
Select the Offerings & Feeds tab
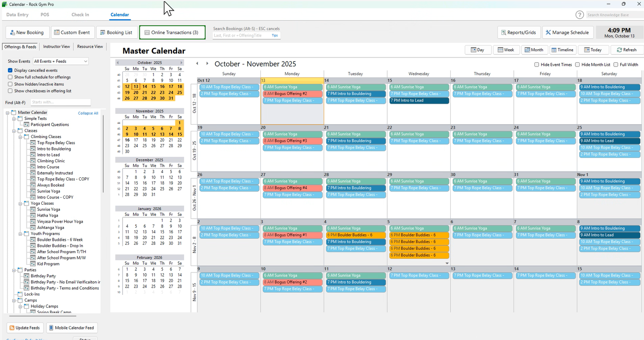[20, 47]
